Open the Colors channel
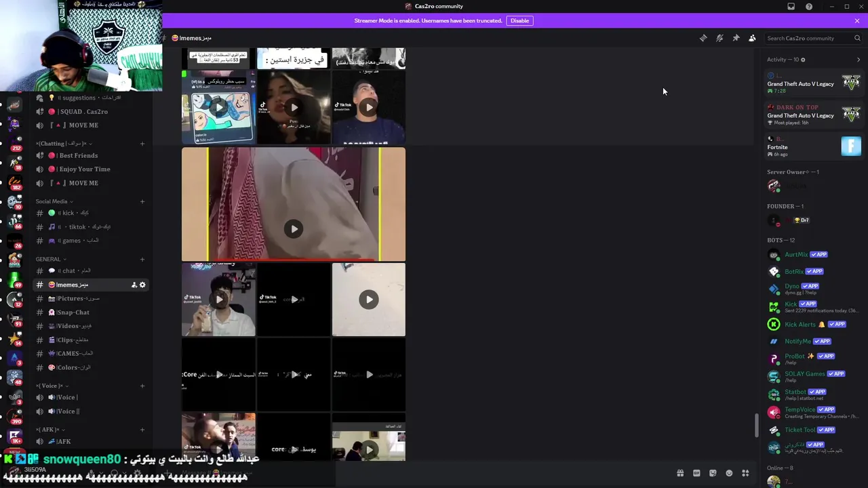The image size is (868, 488). tap(92, 367)
